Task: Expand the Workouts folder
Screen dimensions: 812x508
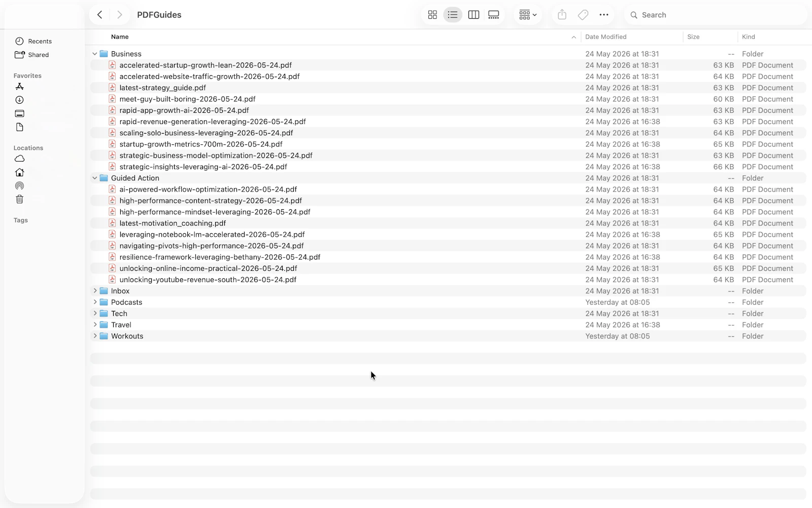Action: tap(94, 336)
